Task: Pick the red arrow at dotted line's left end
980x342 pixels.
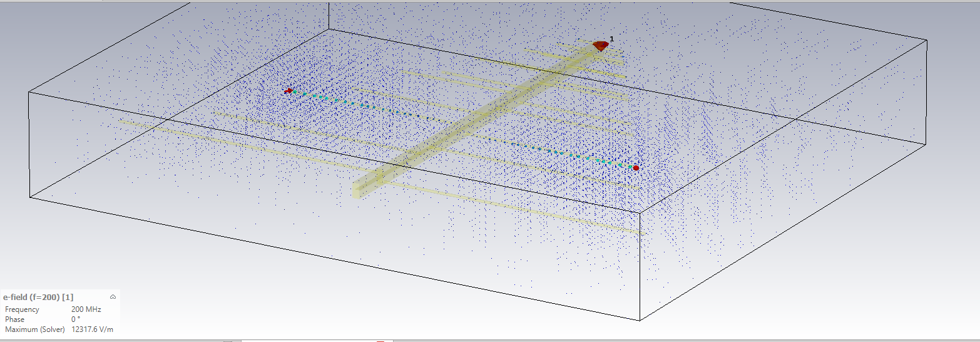Action: click(x=288, y=91)
